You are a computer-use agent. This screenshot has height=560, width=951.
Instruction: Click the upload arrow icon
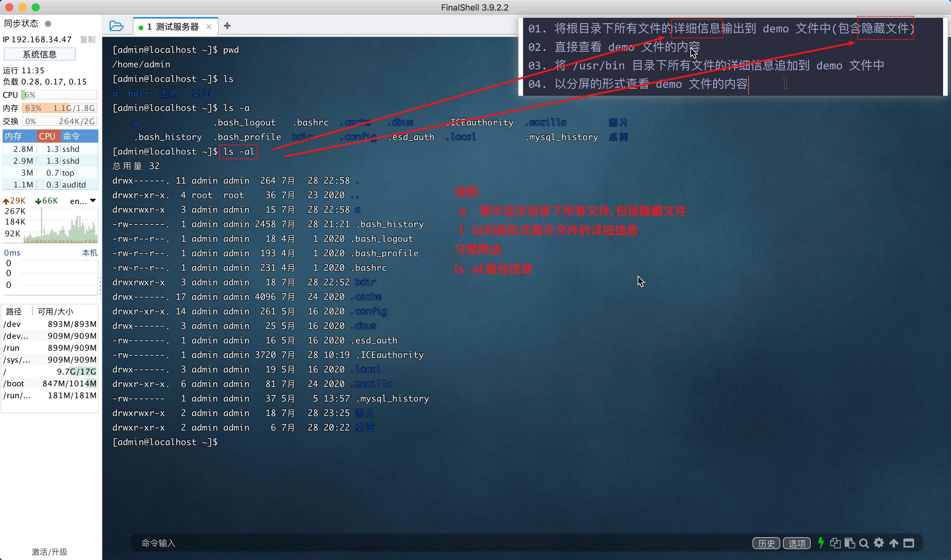click(894, 542)
